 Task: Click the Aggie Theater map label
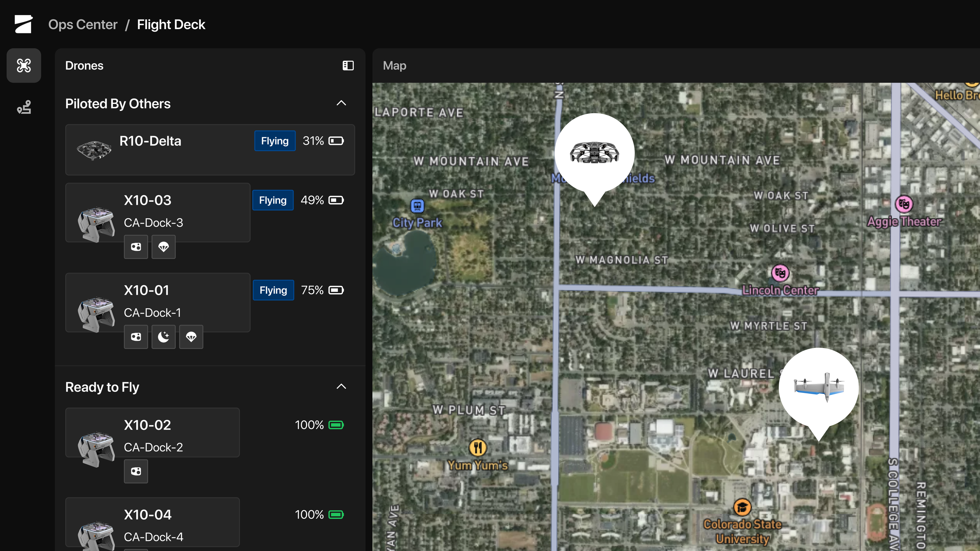pyautogui.click(x=904, y=222)
